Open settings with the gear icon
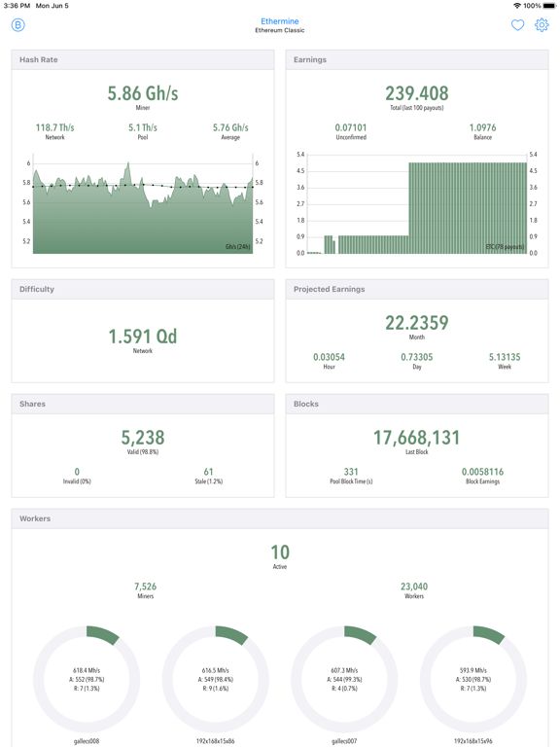Image resolution: width=560 pixels, height=747 pixels. coord(542,24)
